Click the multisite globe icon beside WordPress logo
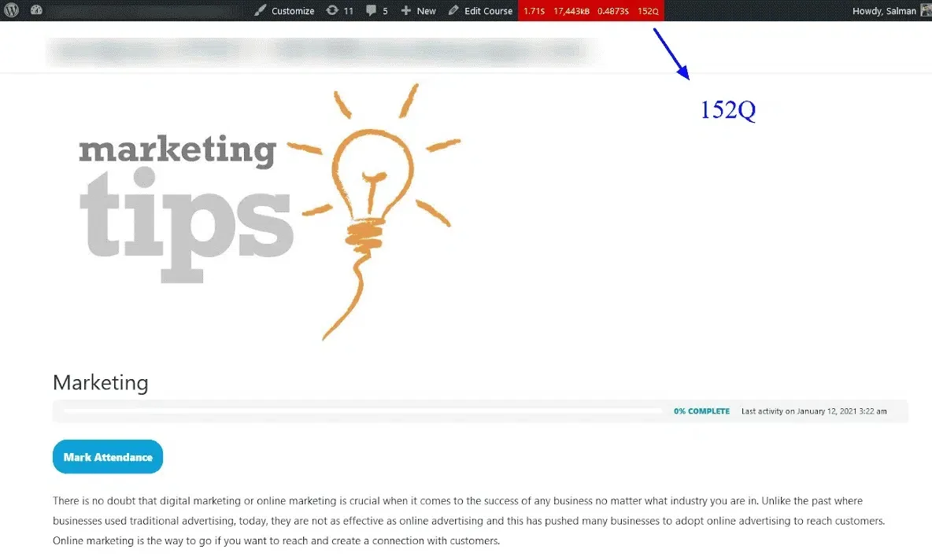The width and height of the screenshot is (932, 560). coord(35,10)
